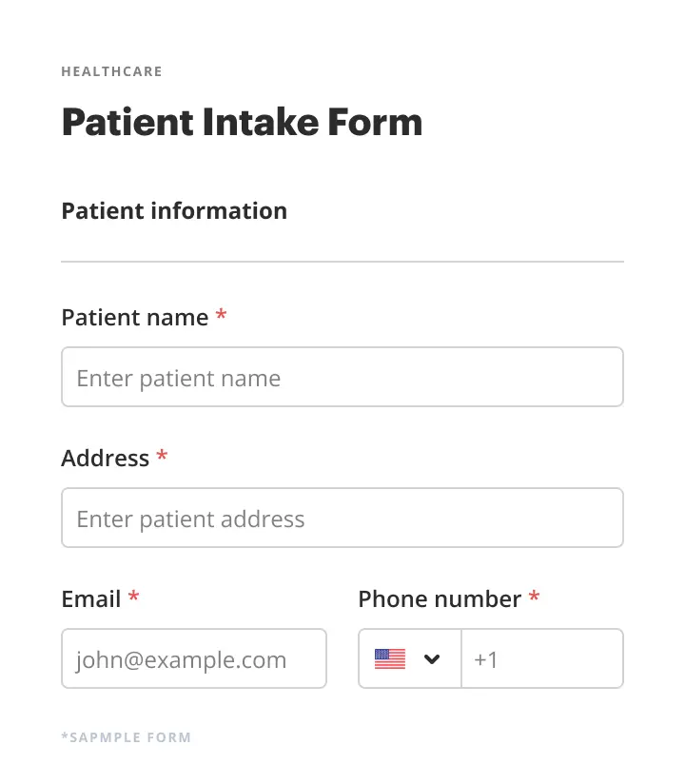Click the *SAPMPLE FORM footnote text

point(126,737)
